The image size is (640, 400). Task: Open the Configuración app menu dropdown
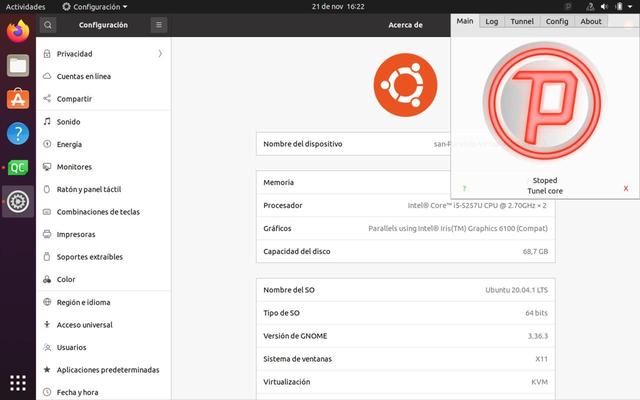click(x=95, y=7)
